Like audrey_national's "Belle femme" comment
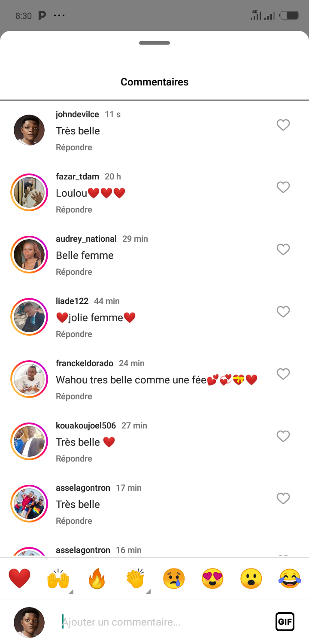Viewport: 309px width, 644px height. (283, 249)
